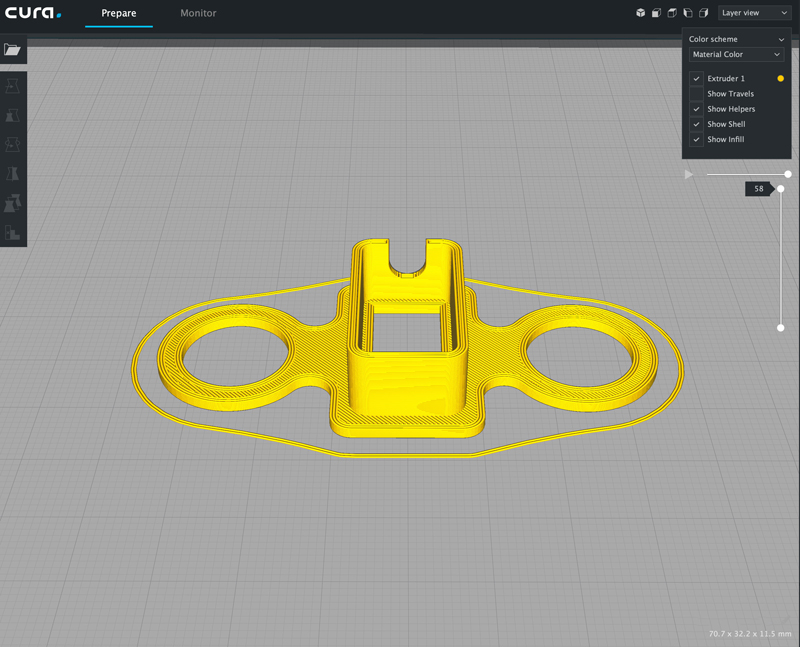Select the Prepare tab
This screenshot has height=647, width=800.
(119, 13)
